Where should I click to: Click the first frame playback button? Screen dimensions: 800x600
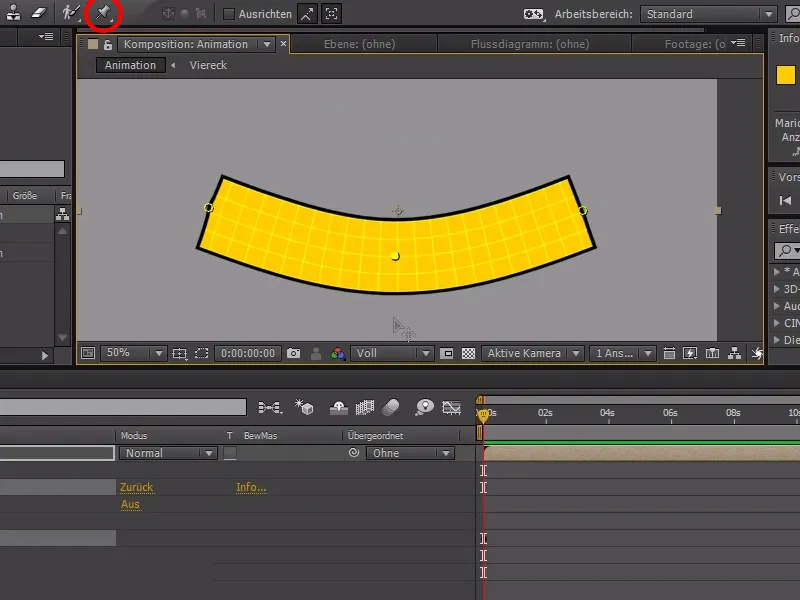(x=786, y=201)
